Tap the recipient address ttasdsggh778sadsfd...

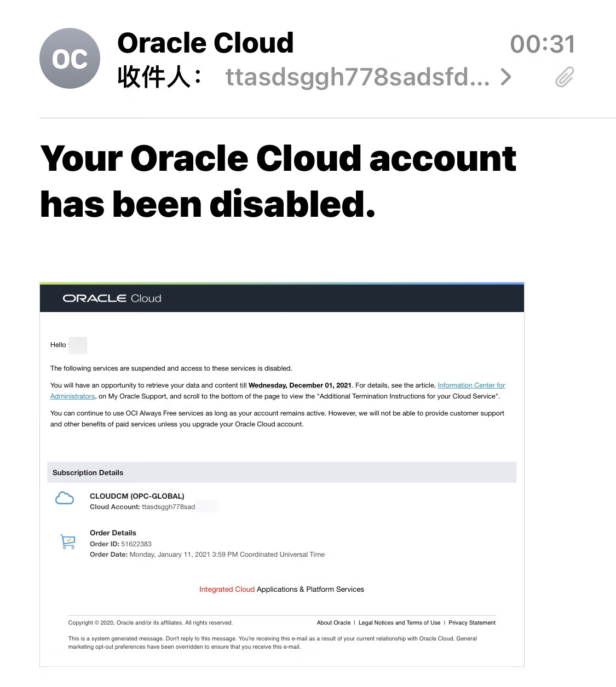pos(357,77)
